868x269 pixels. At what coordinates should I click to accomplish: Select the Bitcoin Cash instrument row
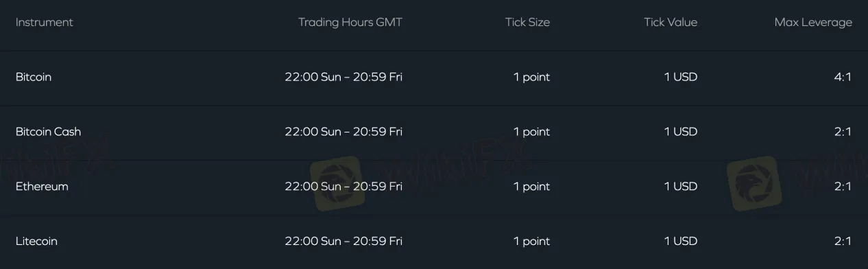[x=434, y=132]
